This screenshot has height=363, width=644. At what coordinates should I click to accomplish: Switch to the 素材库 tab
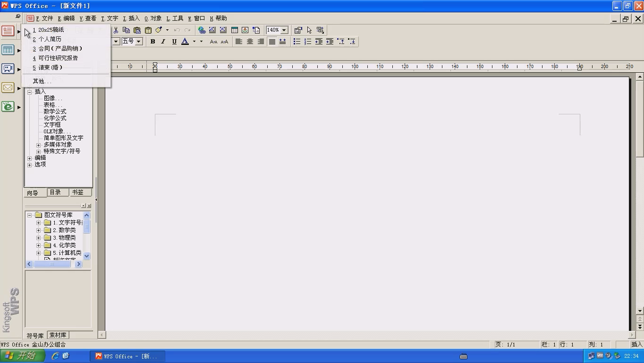pos(58,335)
